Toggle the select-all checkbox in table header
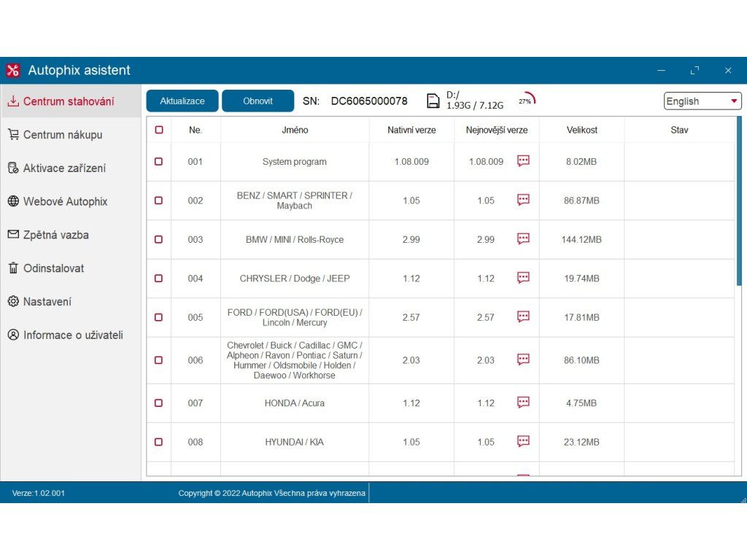747x560 pixels. 159,130
